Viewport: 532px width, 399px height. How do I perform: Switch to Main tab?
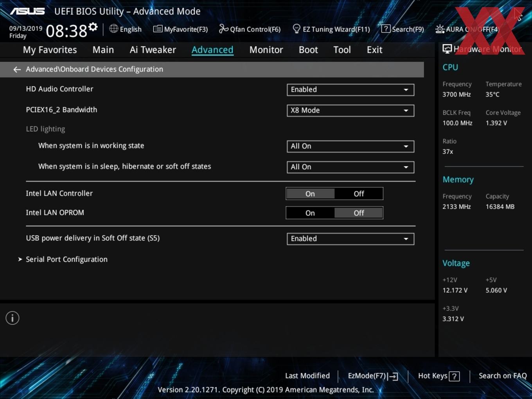(103, 50)
